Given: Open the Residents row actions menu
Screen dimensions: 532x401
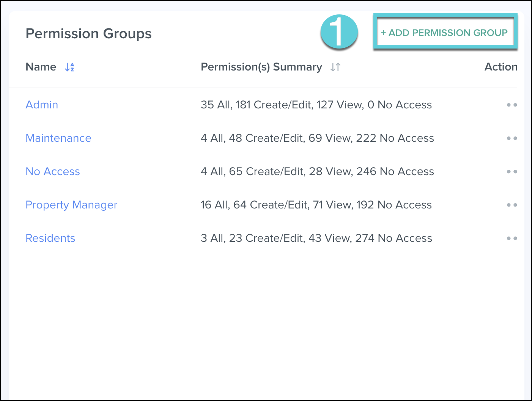Looking at the screenshot, I should 512,238.
